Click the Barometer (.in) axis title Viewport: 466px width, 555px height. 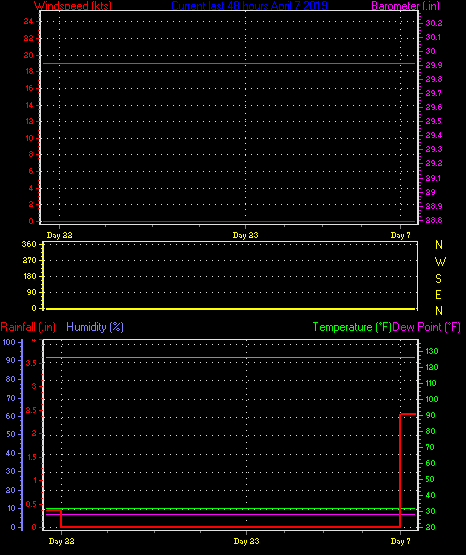pos(405,6)
